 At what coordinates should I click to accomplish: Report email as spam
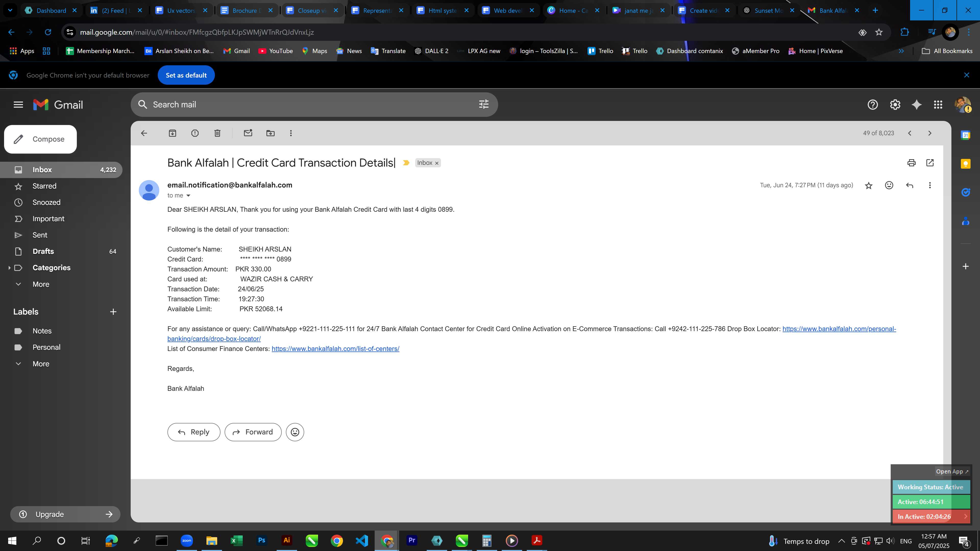[195, 133]
